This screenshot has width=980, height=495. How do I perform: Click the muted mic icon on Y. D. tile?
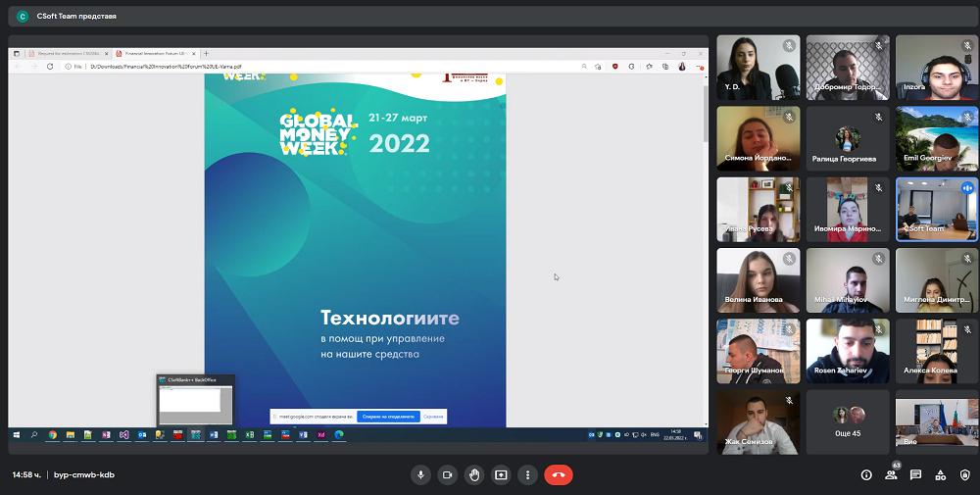pyautogui.click(x=789, y=46)
